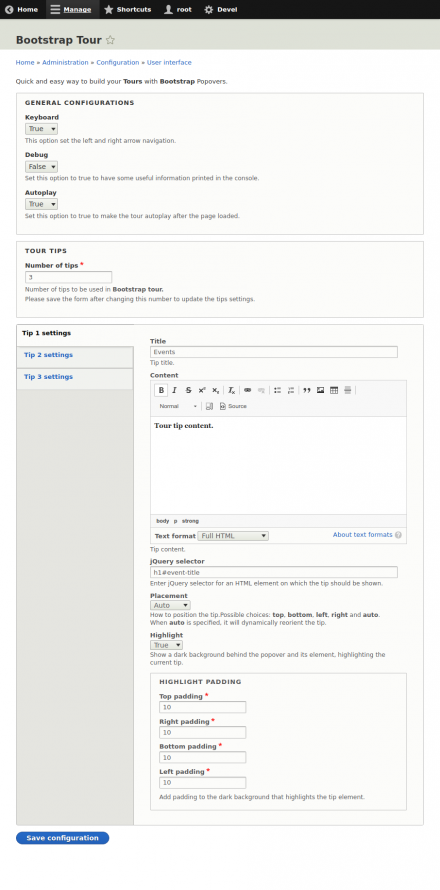Insert a bulleted list in the editor
The height and width of the screenshot is (890, 440).
tap(278, 390)
